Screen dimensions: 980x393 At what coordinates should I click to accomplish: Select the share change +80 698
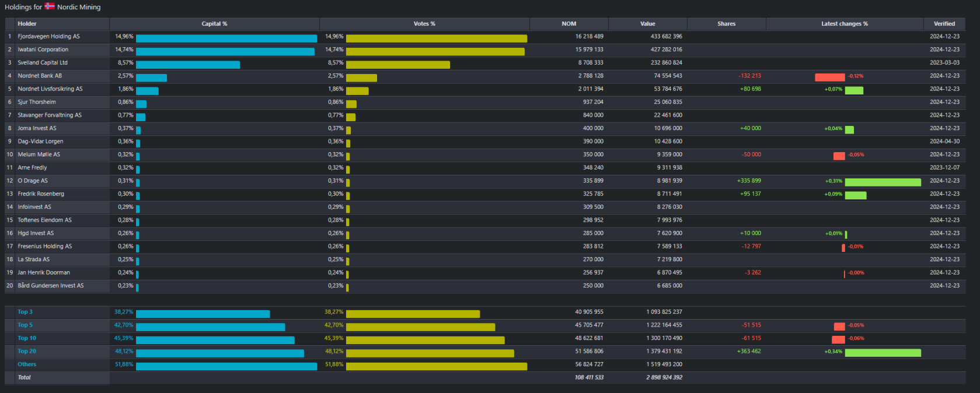pos(751,89)
